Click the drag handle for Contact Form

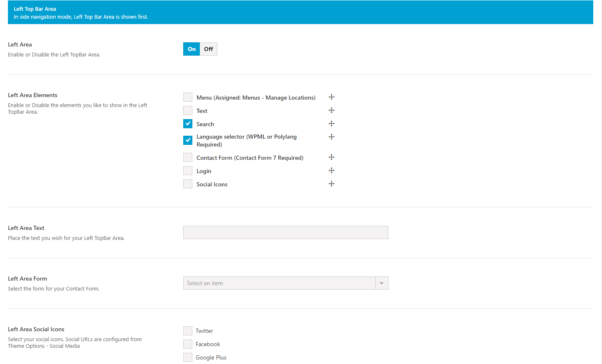332,157
